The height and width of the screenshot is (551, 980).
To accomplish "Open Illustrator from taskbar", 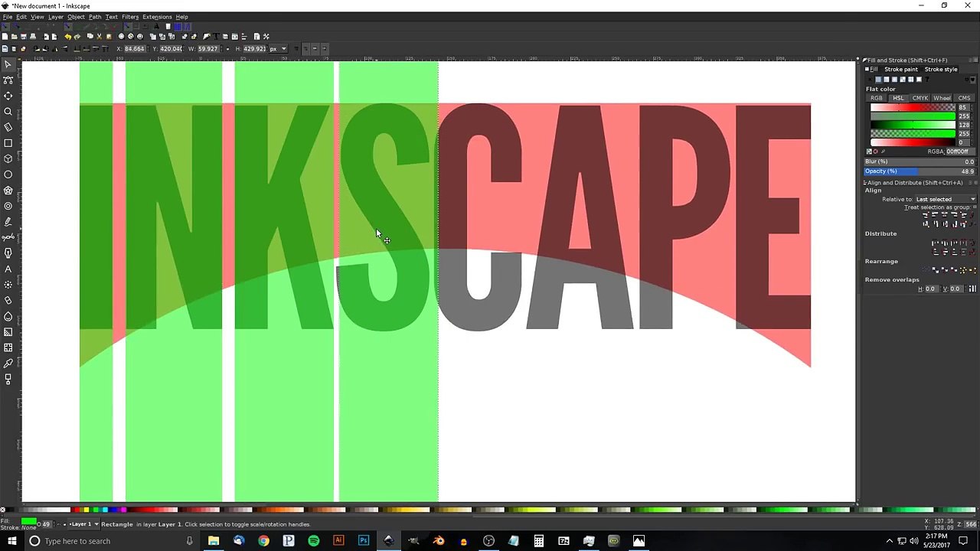I will click(x=338, y=541).
